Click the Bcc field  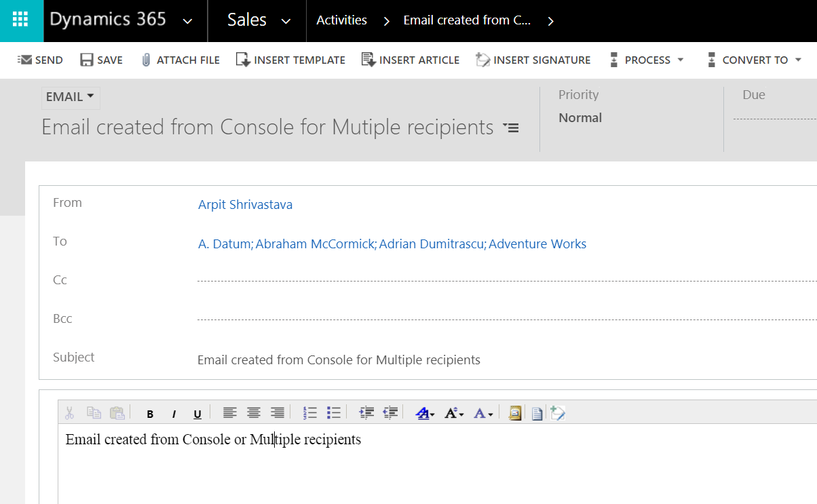click(507, 318)
